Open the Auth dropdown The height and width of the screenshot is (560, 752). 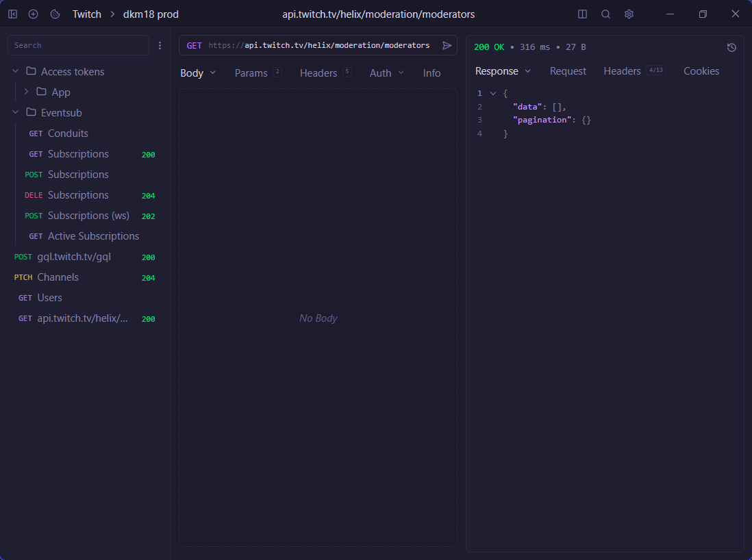[x=386, y=73]
